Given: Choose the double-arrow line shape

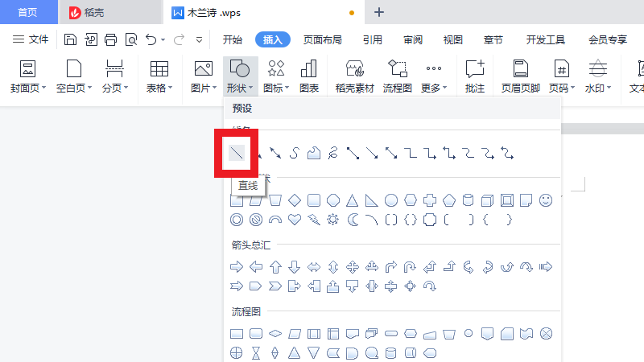Looking at the screenshot, I should click(x=275, y=153).
